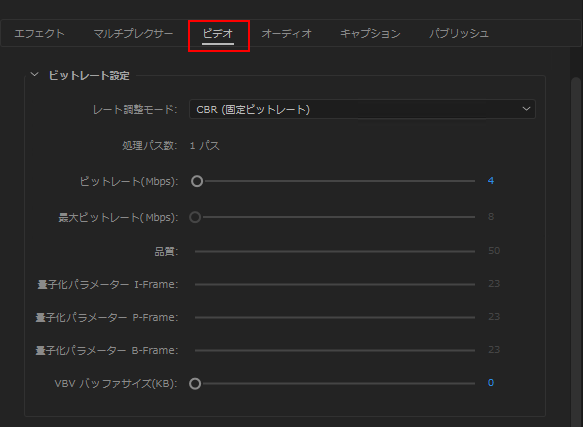Select the ビデオ tab

(x=218, y=33)
